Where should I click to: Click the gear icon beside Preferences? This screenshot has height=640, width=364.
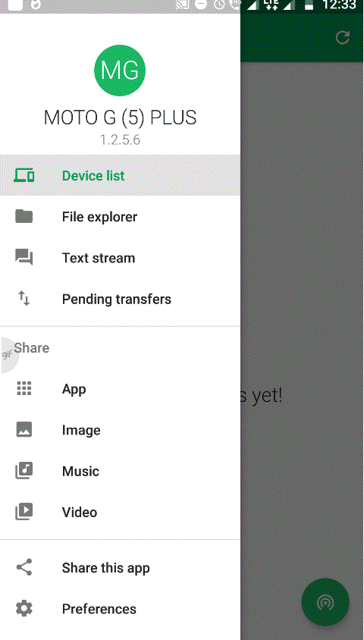coord(24,609)
